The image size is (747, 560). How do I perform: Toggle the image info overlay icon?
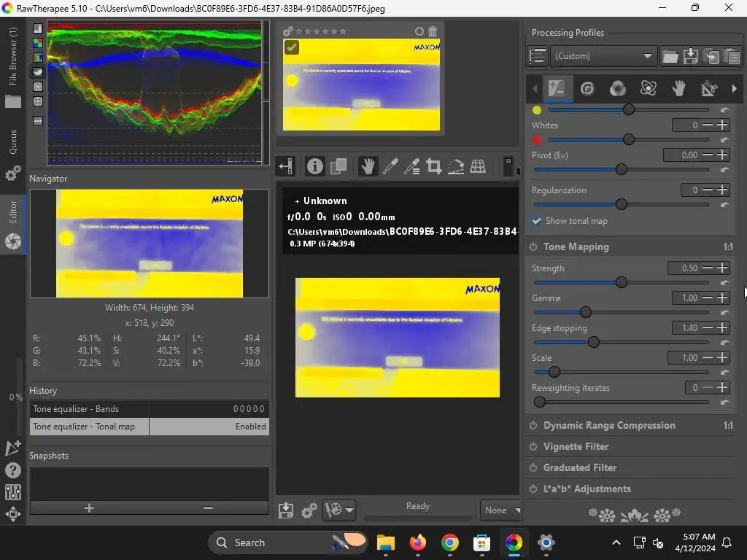tap(314, 166)
